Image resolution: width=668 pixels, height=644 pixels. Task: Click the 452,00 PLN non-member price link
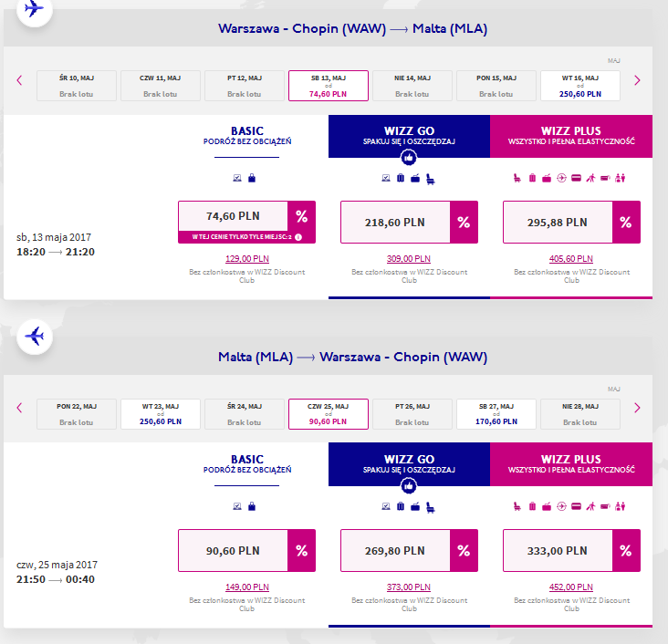pos(571,587)
